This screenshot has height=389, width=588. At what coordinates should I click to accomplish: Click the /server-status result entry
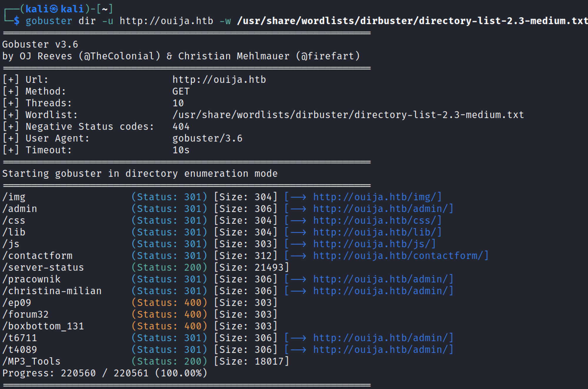click(43, 267)
